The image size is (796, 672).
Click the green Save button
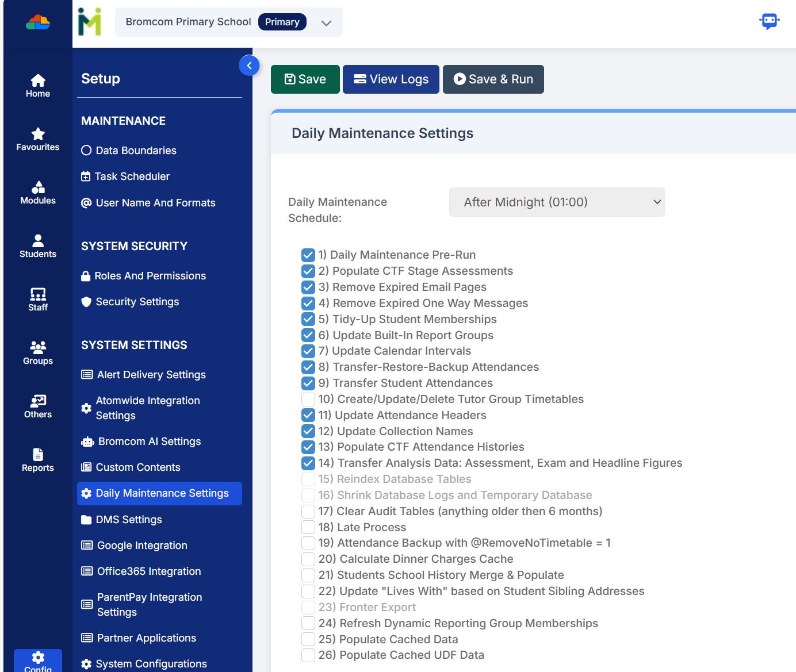[x=305, y=79]
